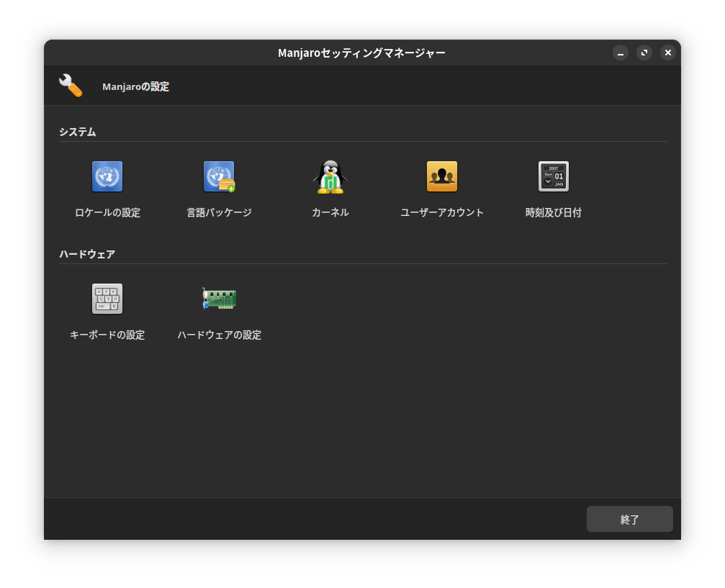Open the ユーザーアカウント people icon
This screenshot has width=725, height=588.
[x=442, y=176]
